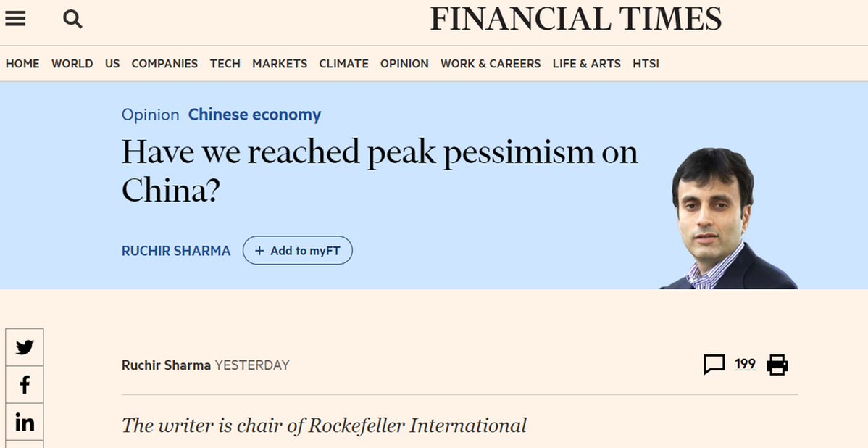Go to the CLIMATE section
Viewport: 868px width, 448px height.
point(343,64)
